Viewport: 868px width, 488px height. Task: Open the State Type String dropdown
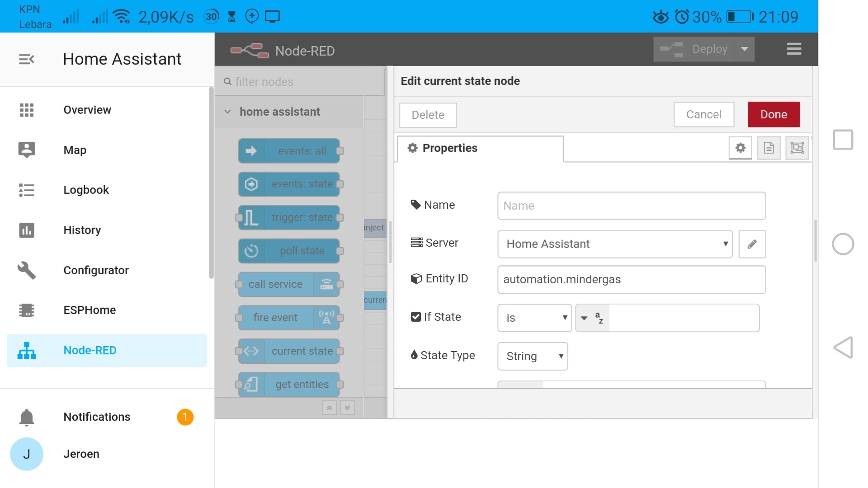coord(532,356)
